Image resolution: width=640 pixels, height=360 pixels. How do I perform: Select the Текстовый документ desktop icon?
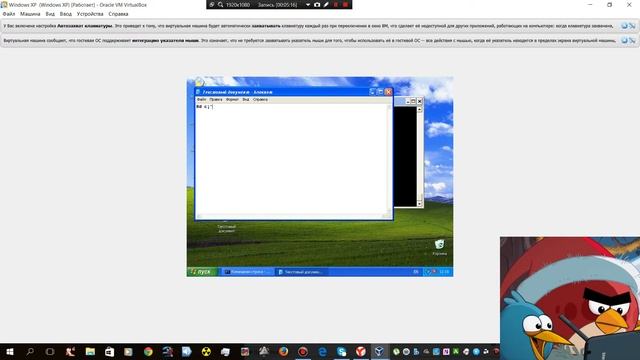tap(227, 228)
